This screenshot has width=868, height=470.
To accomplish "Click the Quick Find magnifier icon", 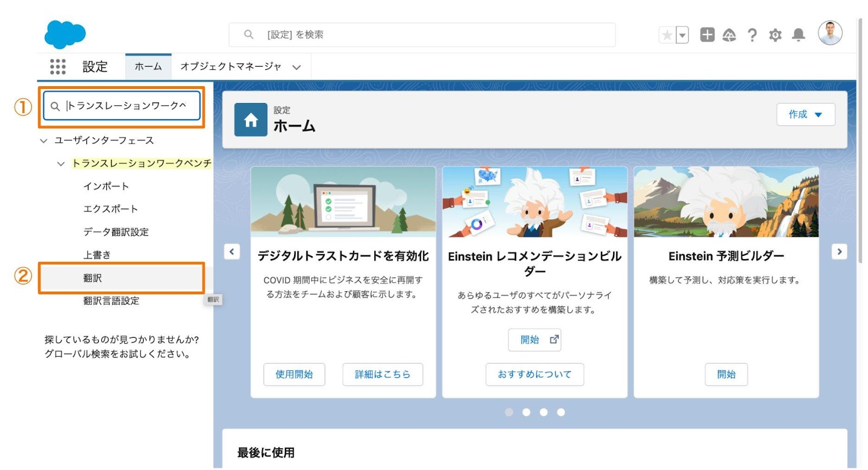I will [55, 106].
